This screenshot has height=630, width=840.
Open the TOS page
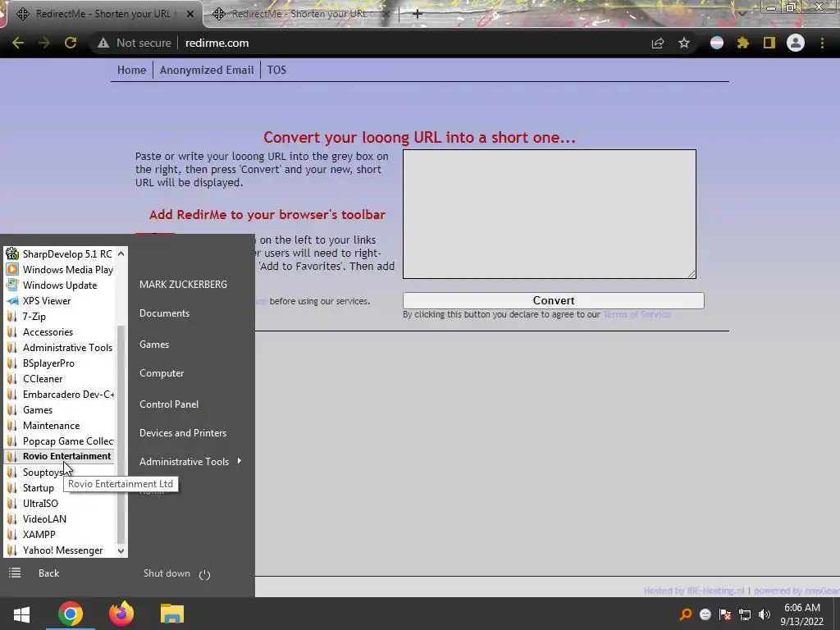pyautogui.click(x=276, y=71)
